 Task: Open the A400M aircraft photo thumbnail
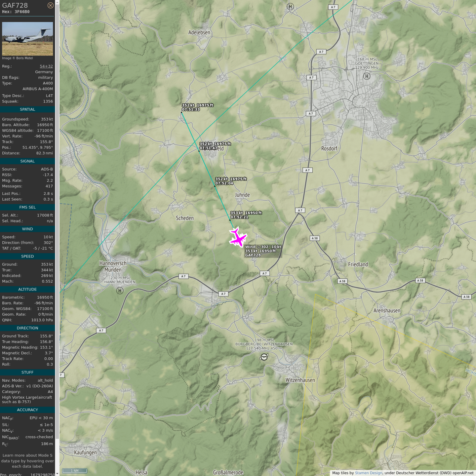(x=27, y=39)
